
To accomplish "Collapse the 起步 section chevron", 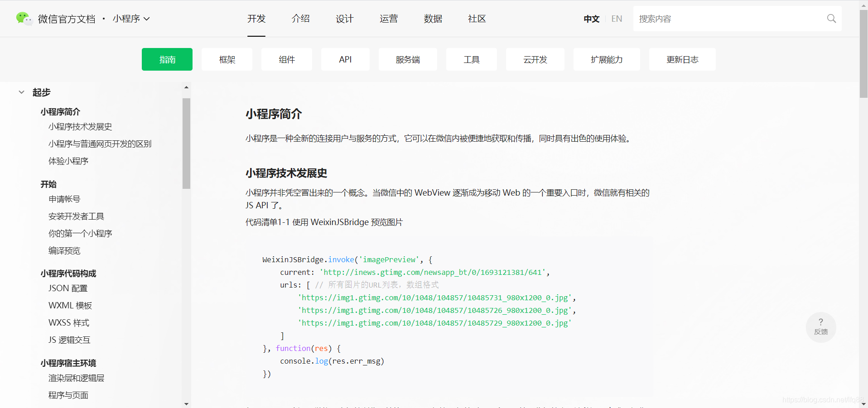I will [x=21, y=92].
